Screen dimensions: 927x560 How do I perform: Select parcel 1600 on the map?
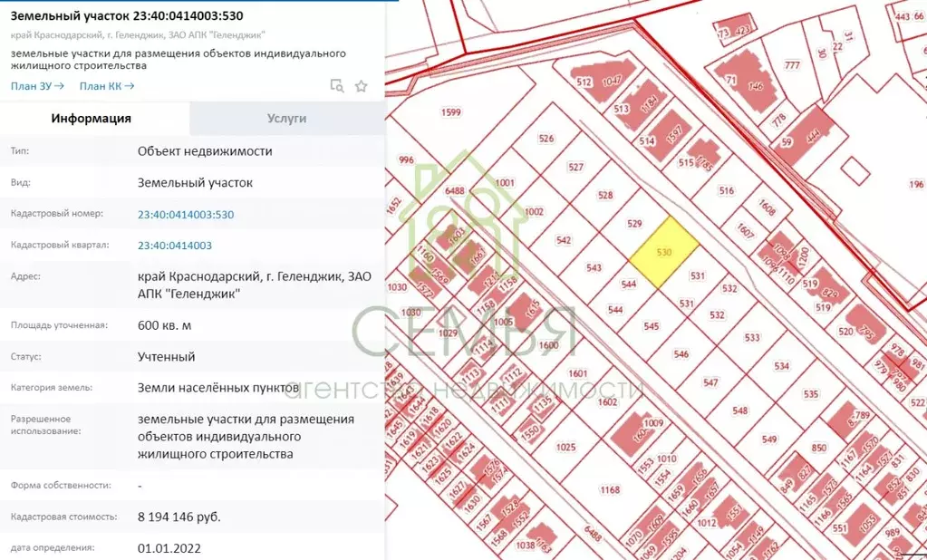pos(548,345)
